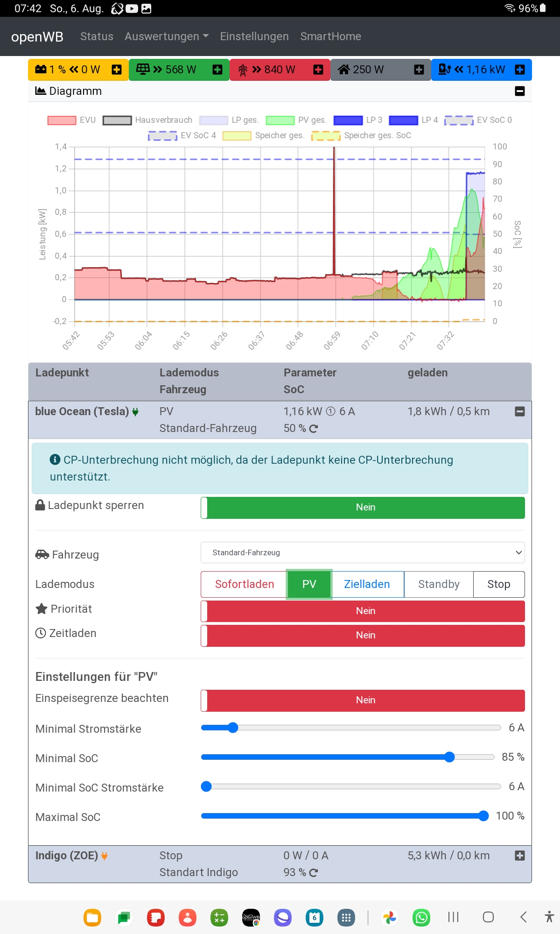The width and height of the screenshot is (560, 934).
Task: Toggle EV SoC 0 series in legend
Action: tap(478, 120)
